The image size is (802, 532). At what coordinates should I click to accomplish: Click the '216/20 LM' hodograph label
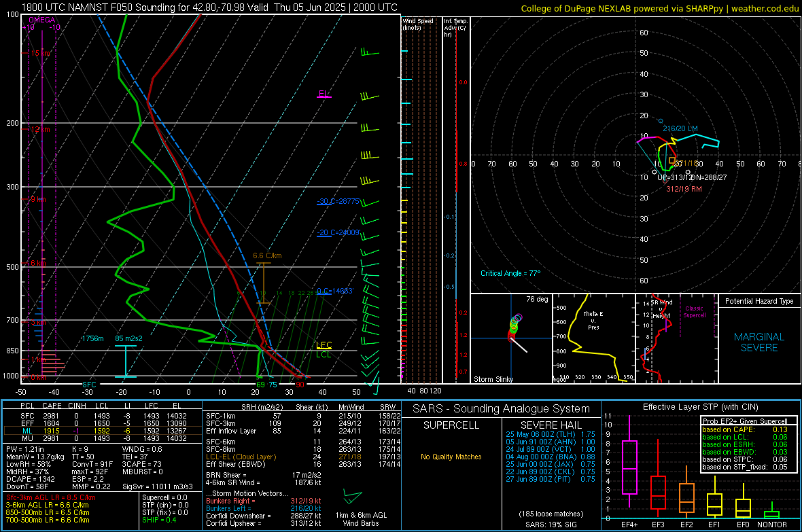pyautogui.click(x=680, y=129)
